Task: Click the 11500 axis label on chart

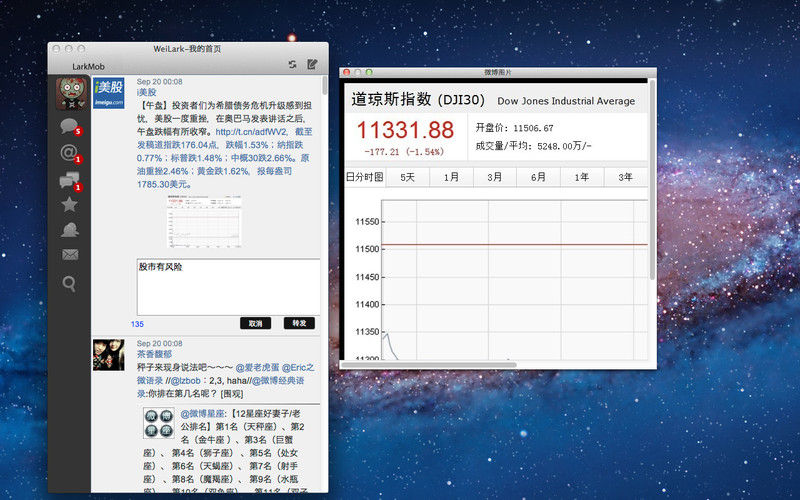Action: click(x=367, y=249)
